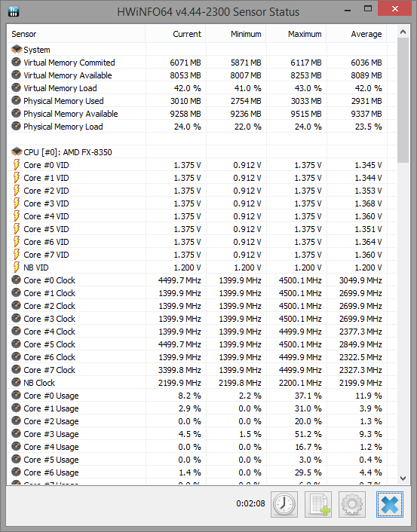Image resolution: width=417 pixels, height=532 pixels.
Task: Click the scrollbar down arrow
Action: [403, 478]
